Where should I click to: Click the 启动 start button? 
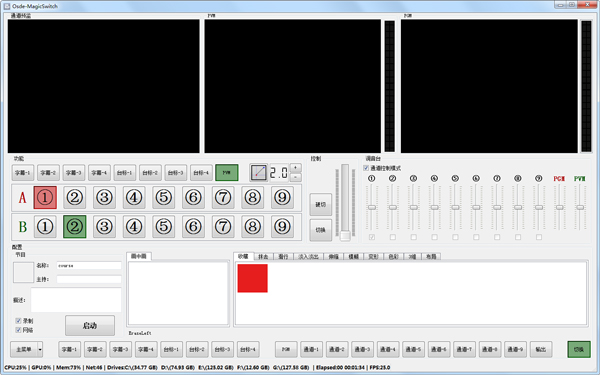tap(90, 326)
